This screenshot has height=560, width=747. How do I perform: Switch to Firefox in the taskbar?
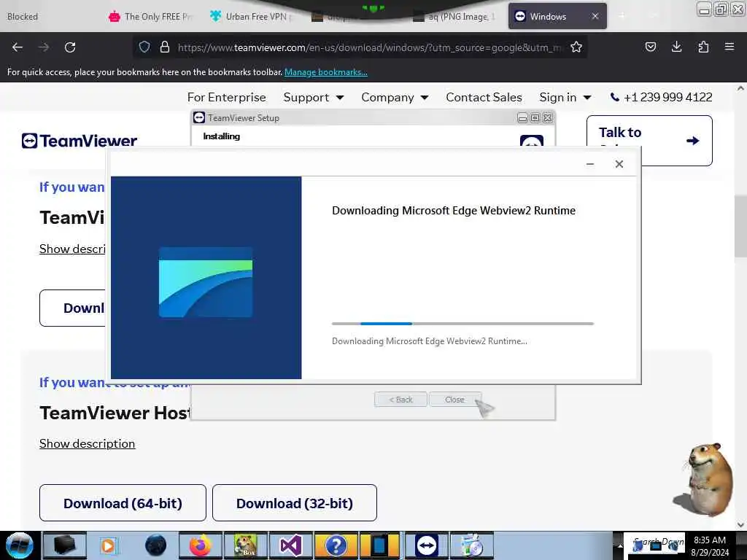point(200,545)
